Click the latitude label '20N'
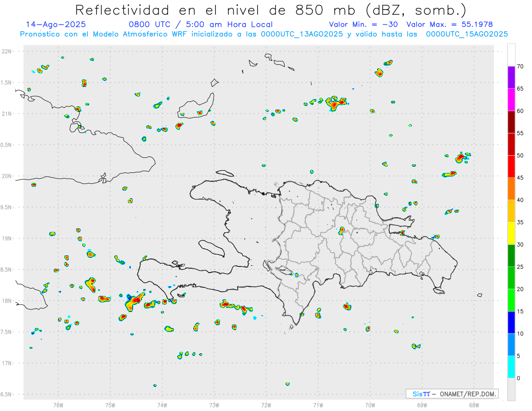Viewport: 532px width, 411px height. [x=7, y=176]
